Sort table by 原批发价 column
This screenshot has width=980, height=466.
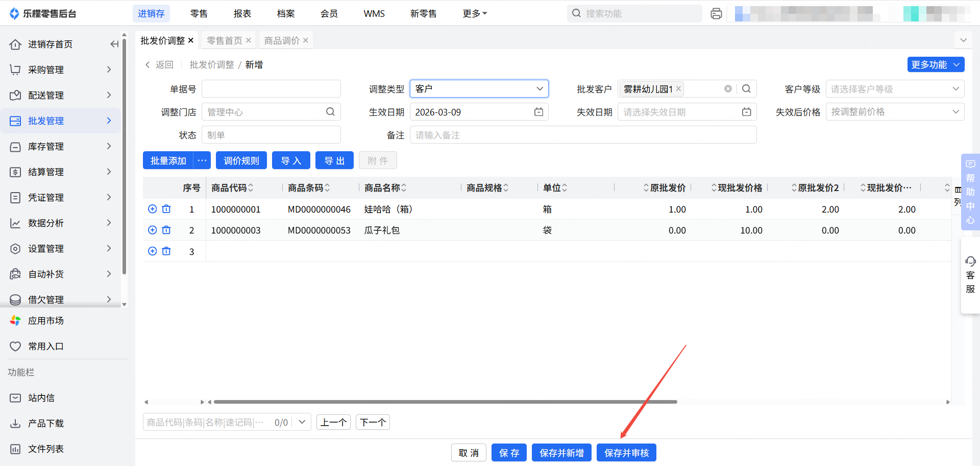coord(646,188)
